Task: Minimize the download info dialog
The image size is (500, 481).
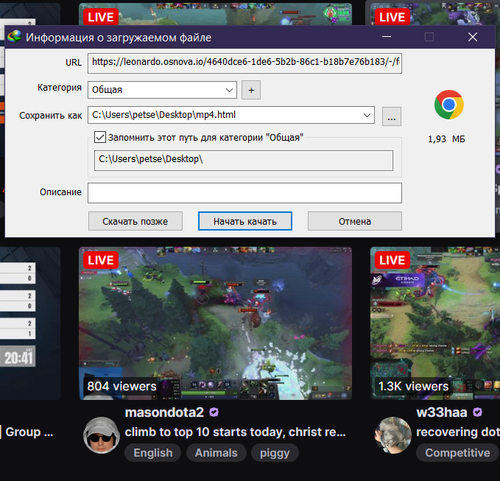Action: click(x=386, y=37)
